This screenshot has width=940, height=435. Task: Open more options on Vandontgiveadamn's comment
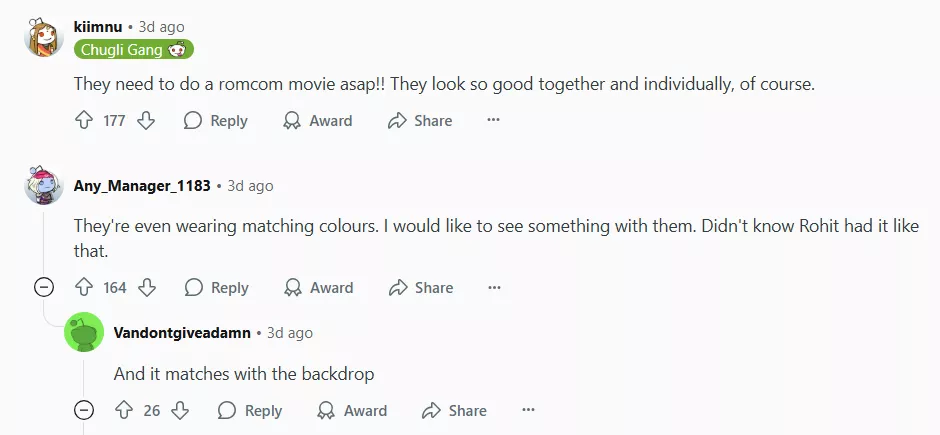[528, 411]
